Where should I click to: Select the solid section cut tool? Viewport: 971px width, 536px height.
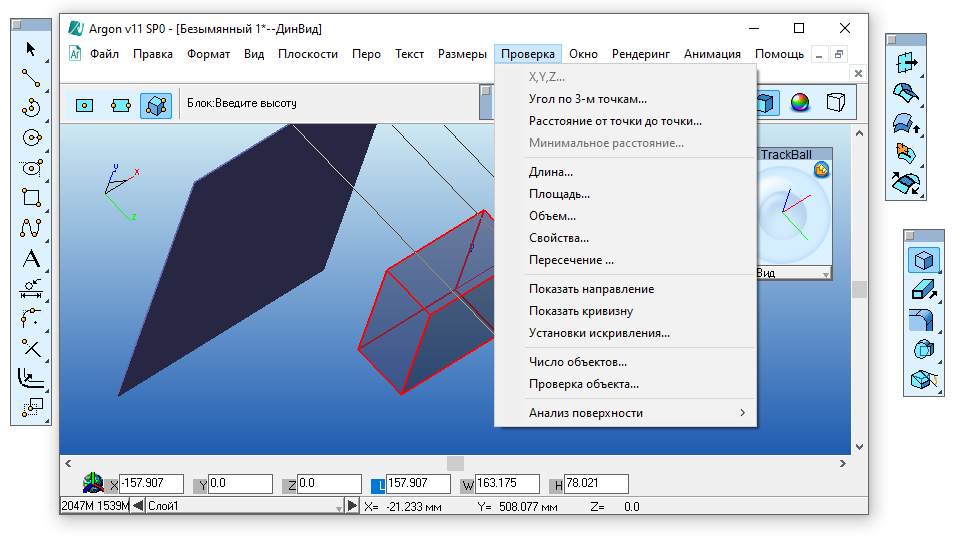[x=924, y=379]
